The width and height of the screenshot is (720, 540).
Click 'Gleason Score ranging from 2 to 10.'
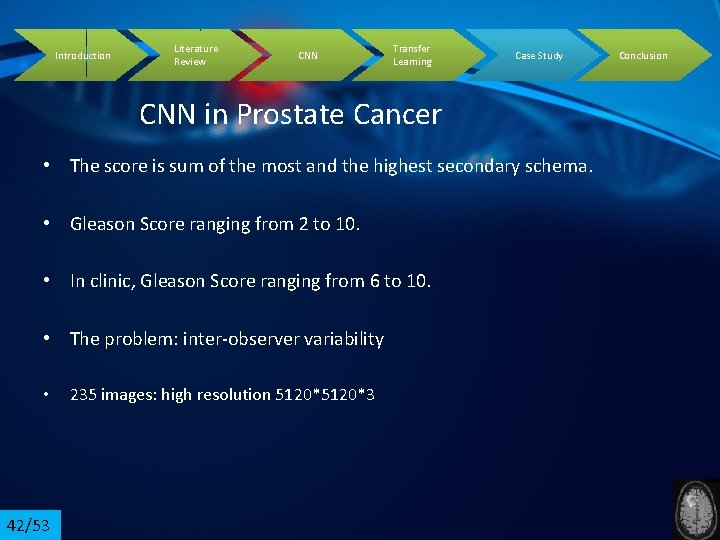(214, 224)
